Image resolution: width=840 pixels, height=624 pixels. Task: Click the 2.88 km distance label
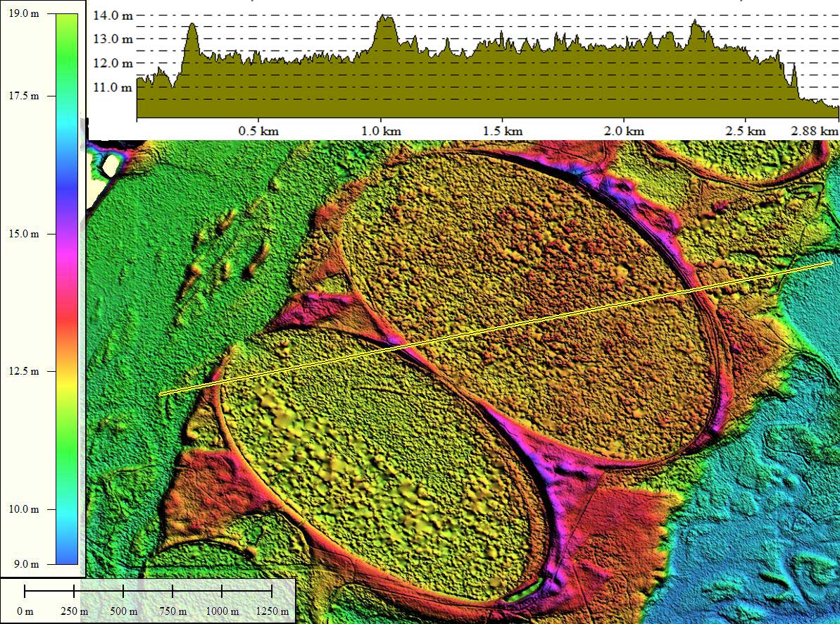814,131
